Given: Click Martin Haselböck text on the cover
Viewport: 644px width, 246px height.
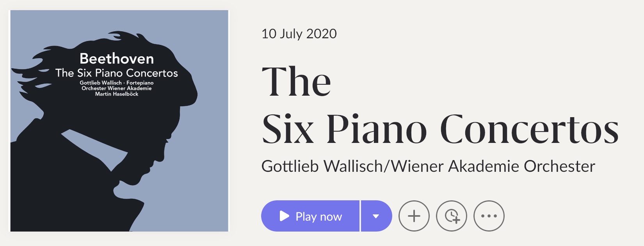Looking at the screenshot, I should pos(117,94).
